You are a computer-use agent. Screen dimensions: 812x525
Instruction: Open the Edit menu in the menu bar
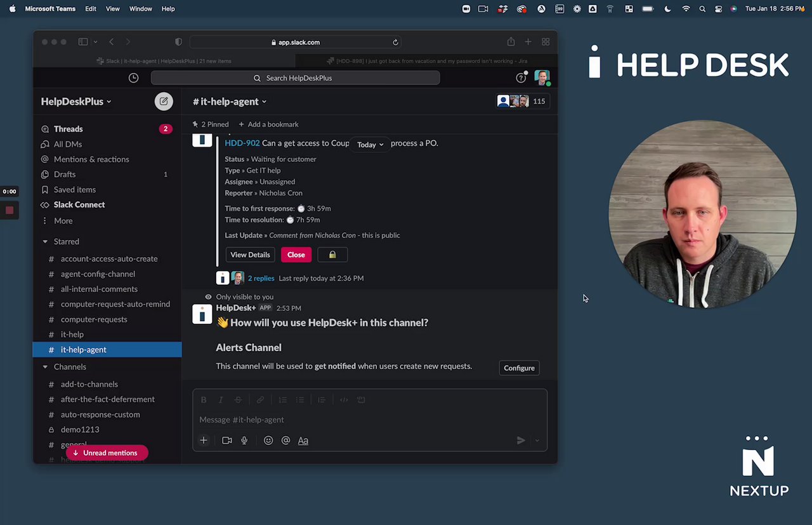pos(91,9)
